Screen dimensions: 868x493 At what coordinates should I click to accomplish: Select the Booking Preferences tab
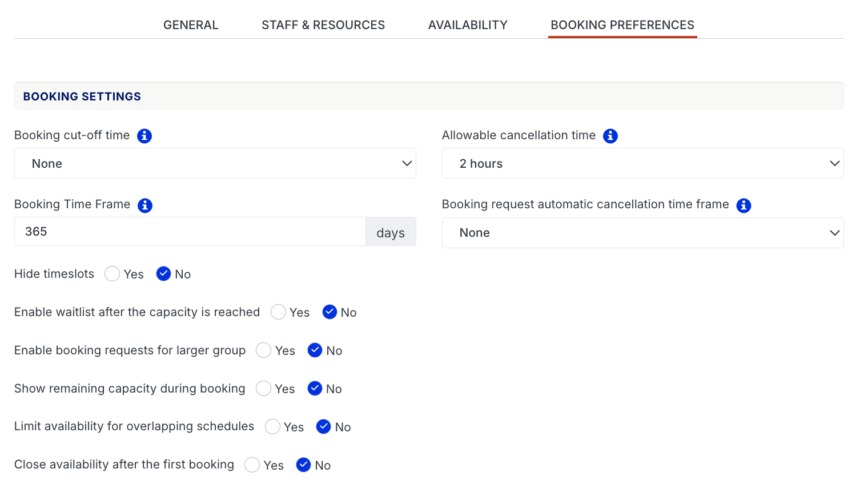(x=622, y=25)
